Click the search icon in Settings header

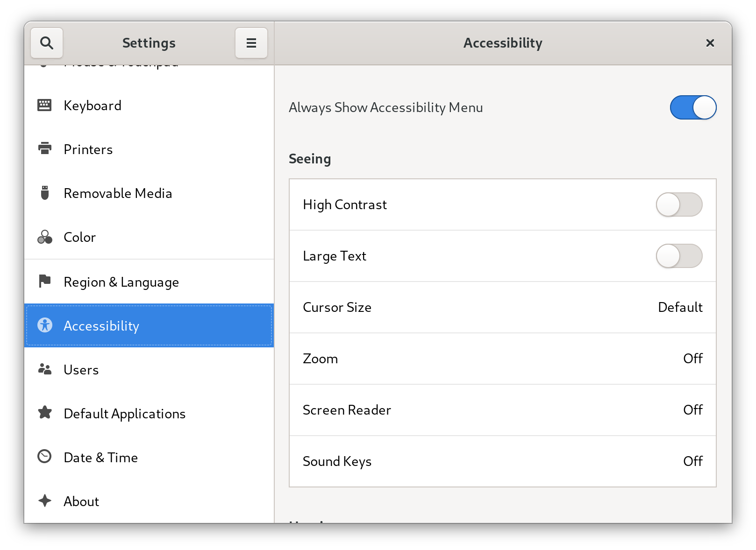click(x=46, y=42)
